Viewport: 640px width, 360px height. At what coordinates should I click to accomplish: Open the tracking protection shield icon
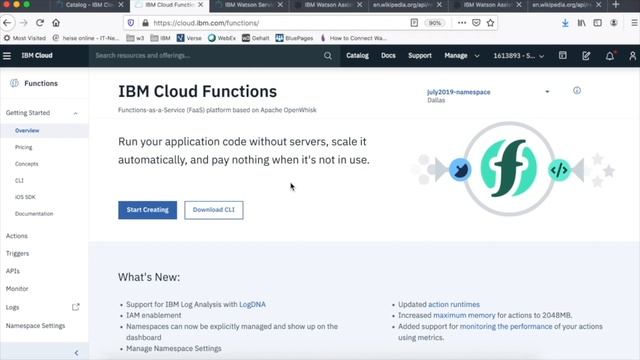[131, 23]
